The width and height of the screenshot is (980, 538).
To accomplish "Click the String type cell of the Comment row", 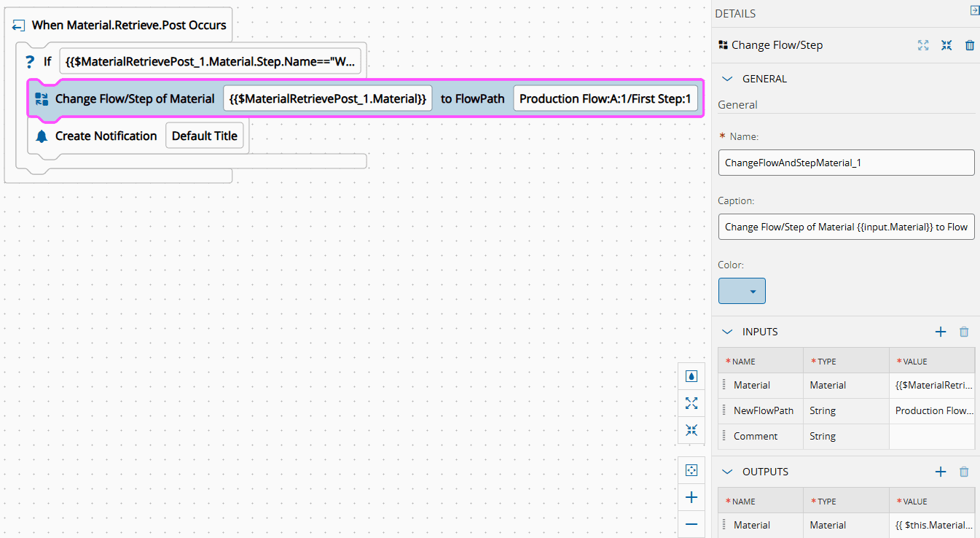I will click(847, 436).
